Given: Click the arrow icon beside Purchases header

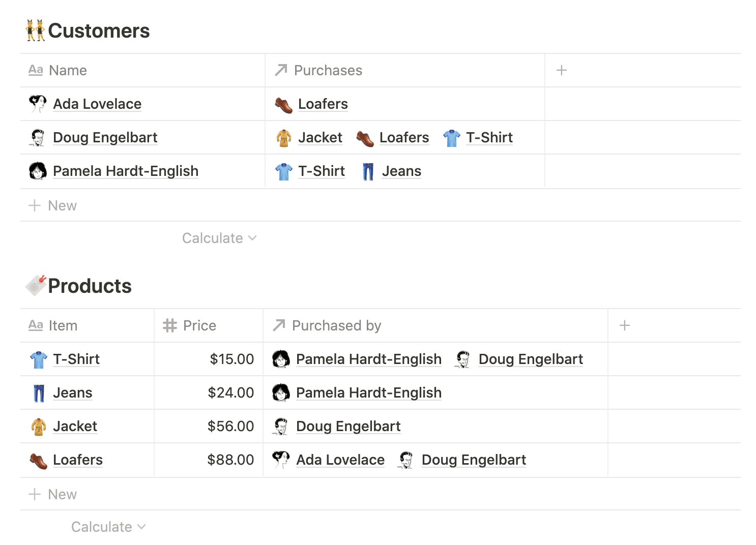Looking at the screenshot, I should point(280,70).
